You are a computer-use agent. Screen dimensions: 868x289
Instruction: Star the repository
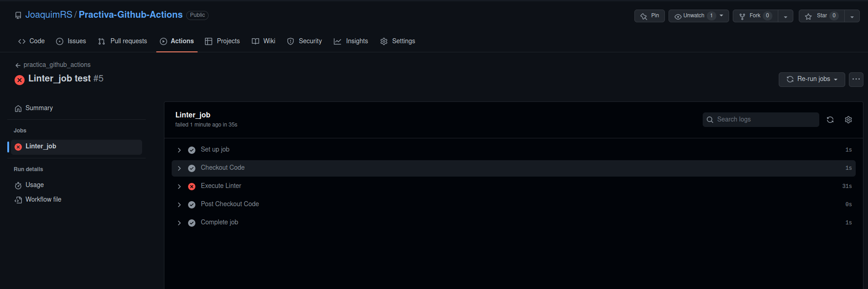point(822,16)
